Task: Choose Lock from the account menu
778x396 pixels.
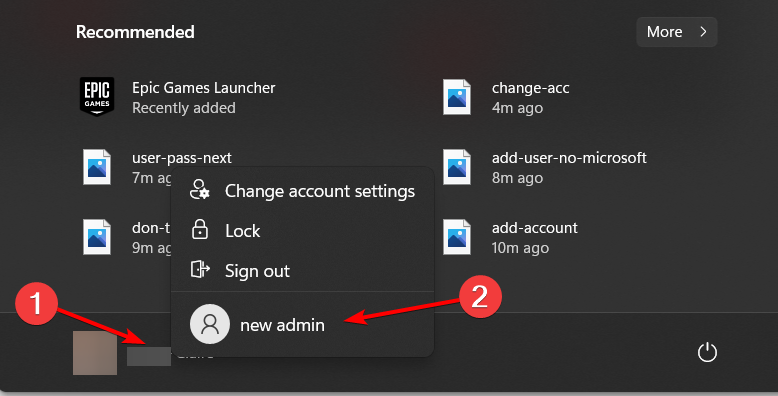Action: click(x=303, y=231)
